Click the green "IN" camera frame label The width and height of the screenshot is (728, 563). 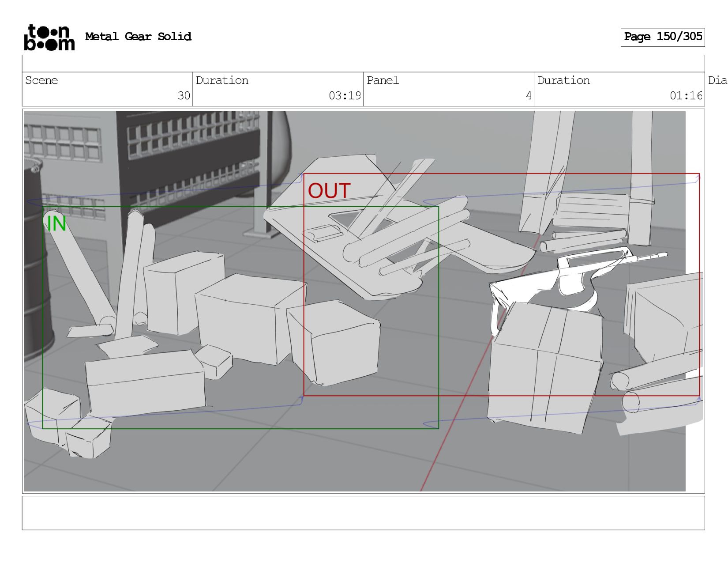pos(56,223)
